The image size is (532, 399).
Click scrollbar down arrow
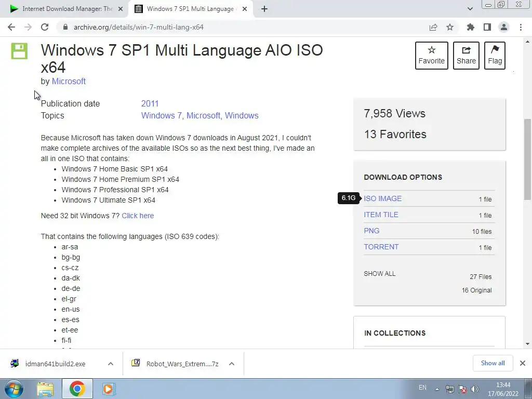[527, 344]
